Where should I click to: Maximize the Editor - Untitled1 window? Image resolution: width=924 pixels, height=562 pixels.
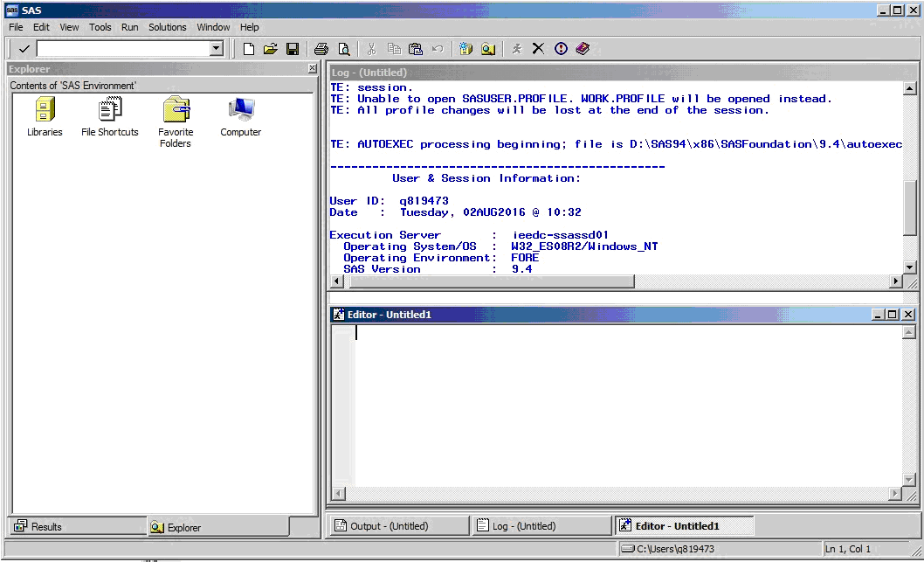coord(893,315)
